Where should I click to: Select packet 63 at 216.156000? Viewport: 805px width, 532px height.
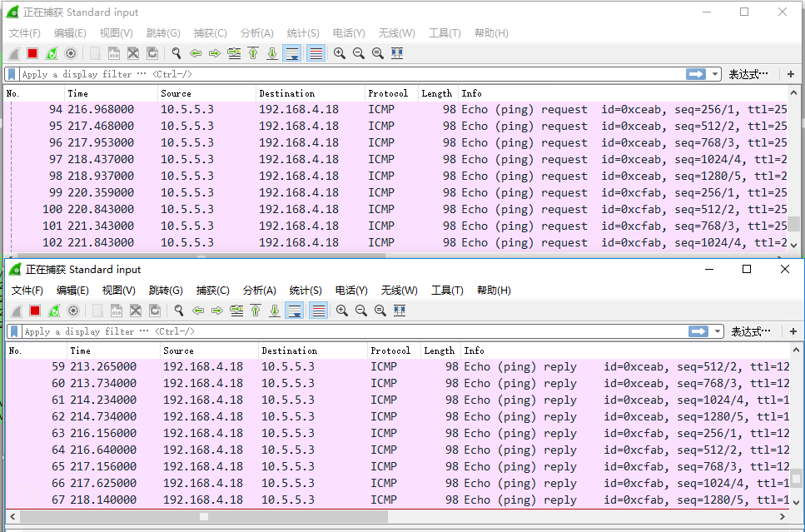click(x=398, y=434)
